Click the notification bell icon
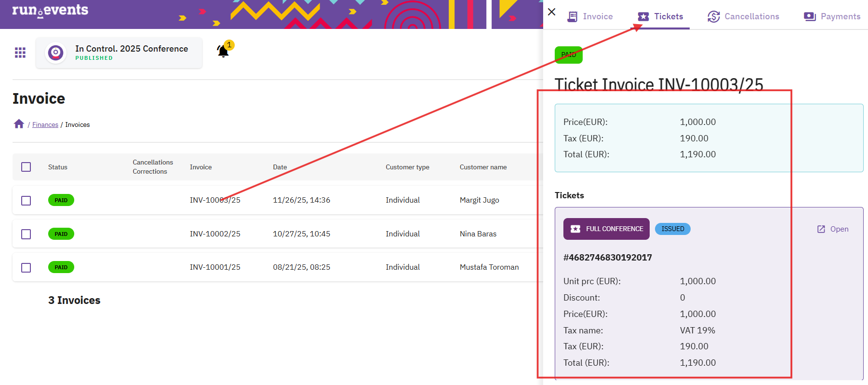868x385 pixels. tap(223, 51)
